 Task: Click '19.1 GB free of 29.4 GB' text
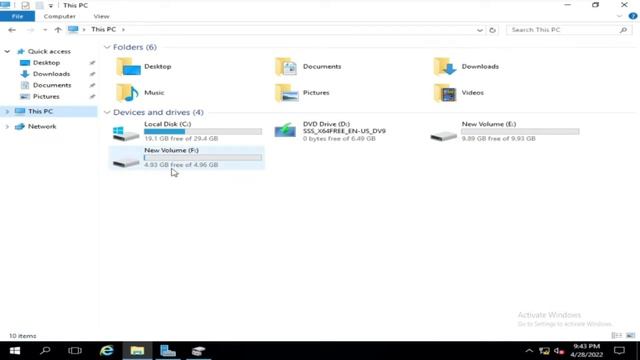(181, 139)
